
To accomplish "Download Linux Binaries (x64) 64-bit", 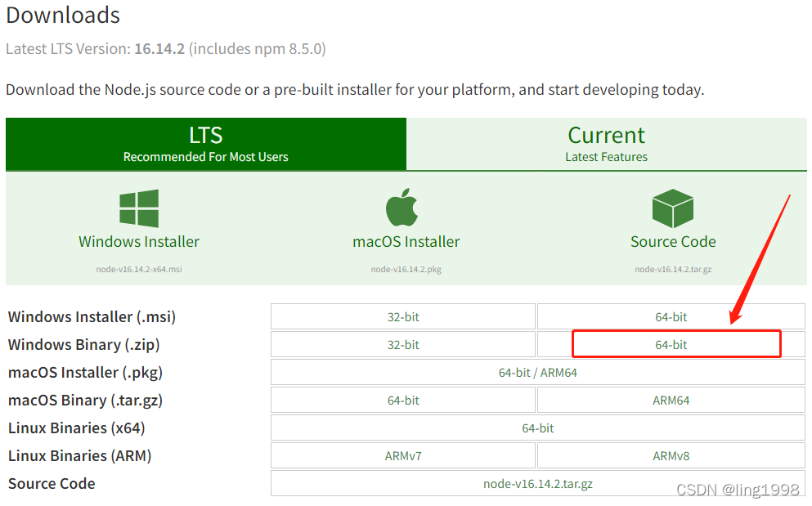I will pos(537,428).
